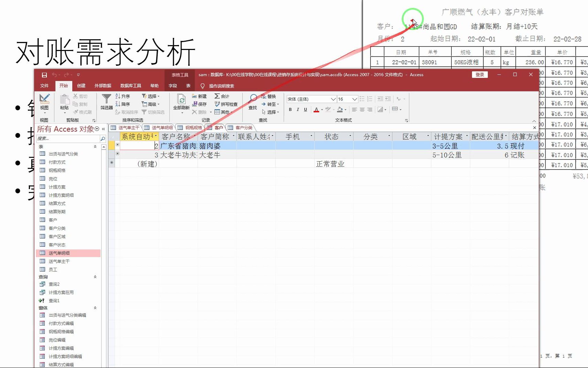The height and width of the screenshot is (368, 588).
Task: Toggle Underline formatting
Action: coord(305,109)
